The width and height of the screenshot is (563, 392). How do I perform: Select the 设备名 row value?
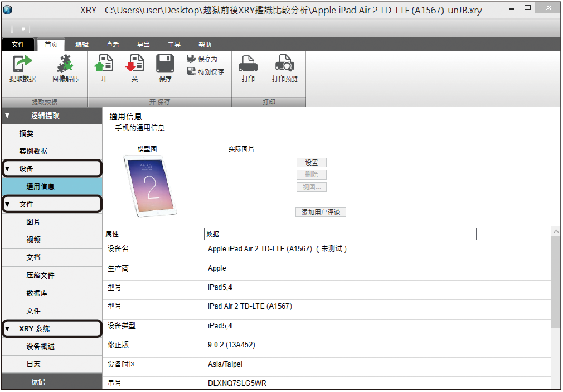[278, 249]
